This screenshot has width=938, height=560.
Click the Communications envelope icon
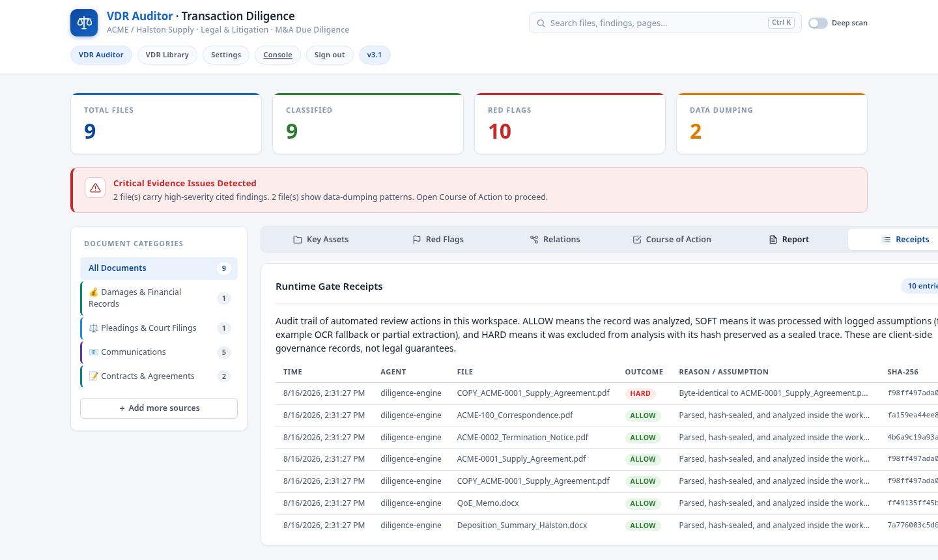point(94,352)
